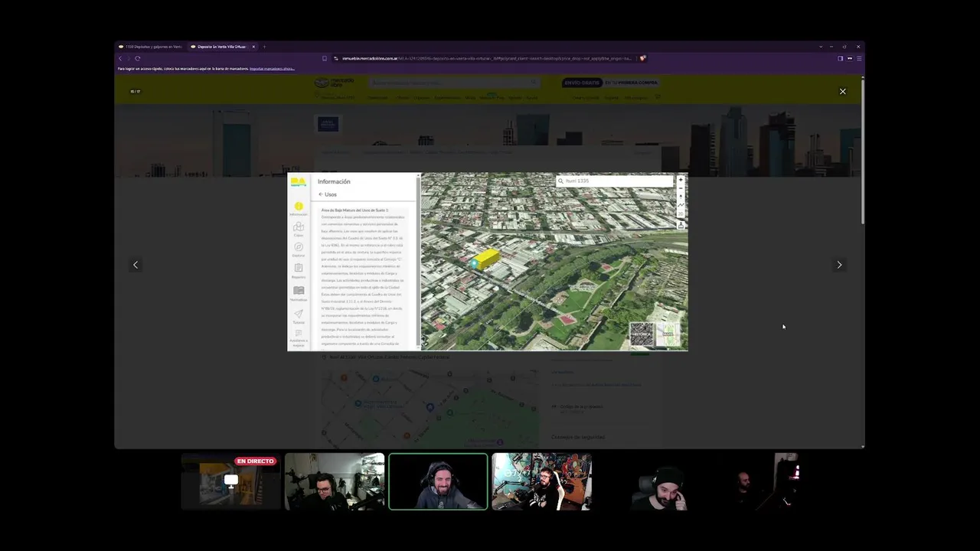The width and height of the screenshot is (980, 551).
Task: Open the Información section in map sidebar
Action: [x=299, y=208]
